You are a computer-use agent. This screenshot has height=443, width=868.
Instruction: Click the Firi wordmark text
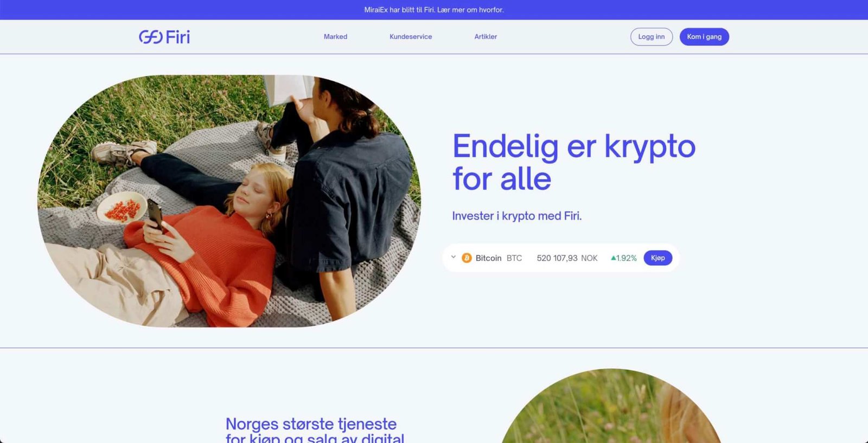point(178,37)
